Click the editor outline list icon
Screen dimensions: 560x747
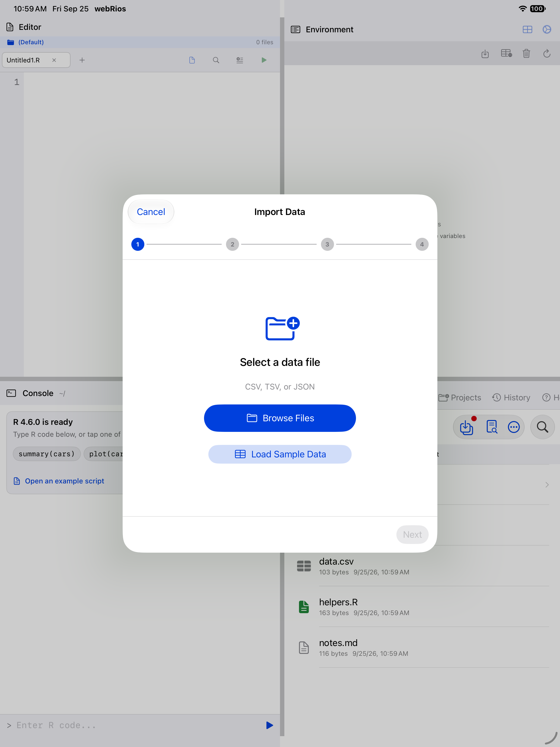point(240,60)
